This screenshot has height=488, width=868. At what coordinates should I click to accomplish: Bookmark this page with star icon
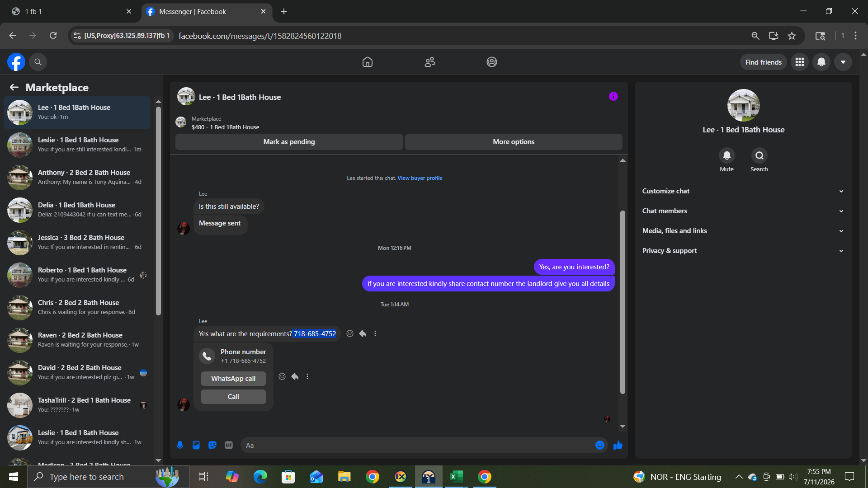tap(792, 36)
